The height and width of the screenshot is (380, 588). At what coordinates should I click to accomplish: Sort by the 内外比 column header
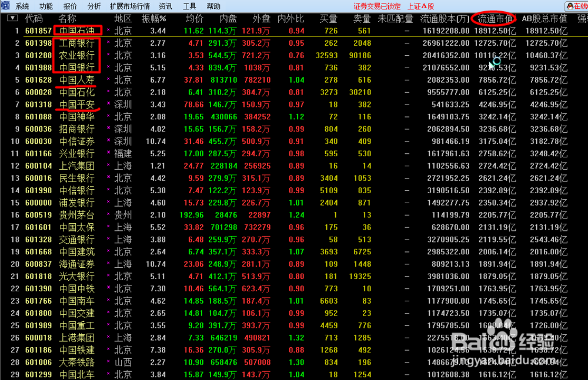pos(290,19)
